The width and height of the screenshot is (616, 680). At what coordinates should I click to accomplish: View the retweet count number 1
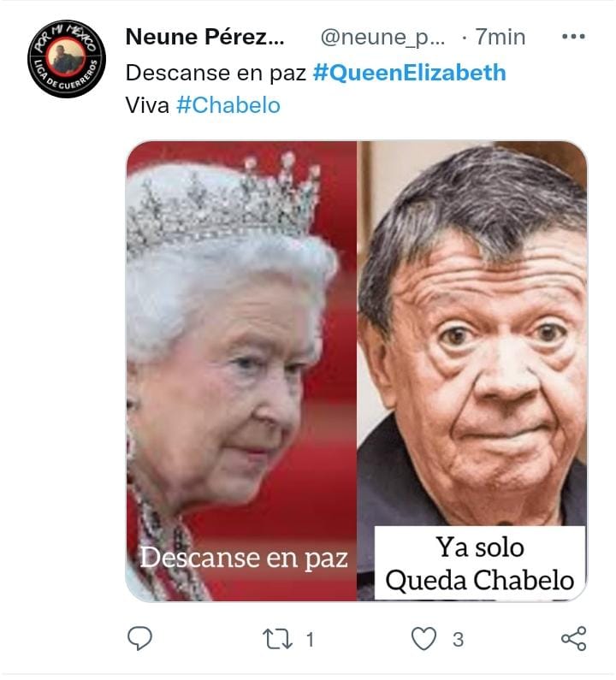coord(310,640)
